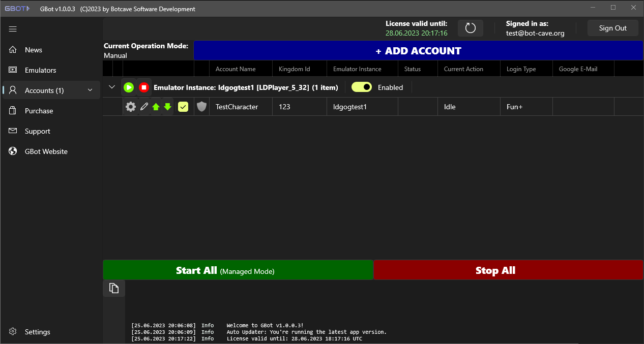The image size is (644, 344).
Task: Move TestCharacter down using green arrow
Action: click(x=168, y=107)
